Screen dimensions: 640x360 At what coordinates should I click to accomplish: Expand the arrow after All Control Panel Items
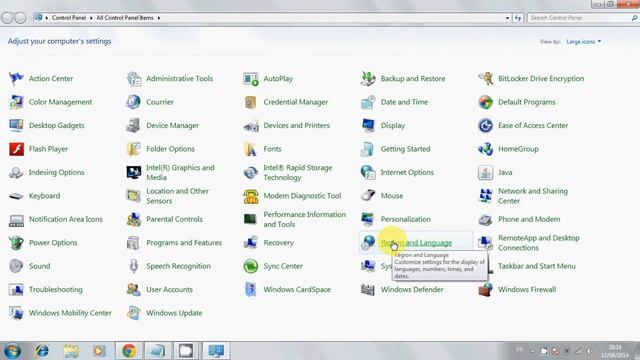tap(159, 18)
